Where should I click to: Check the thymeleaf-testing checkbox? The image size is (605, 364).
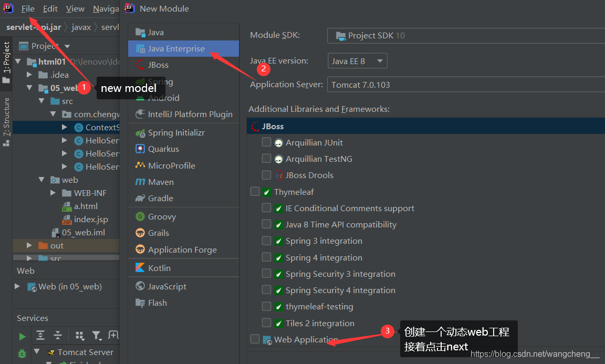(266, 306)
